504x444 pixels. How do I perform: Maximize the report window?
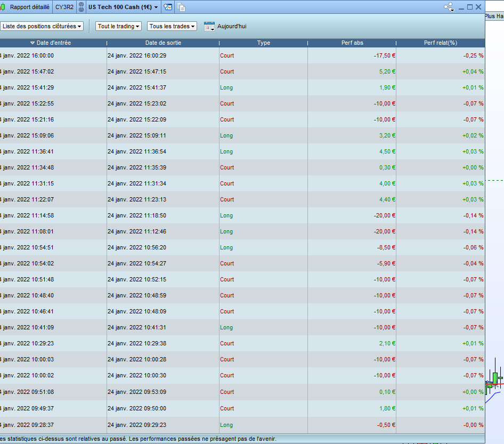pos(470,7)
